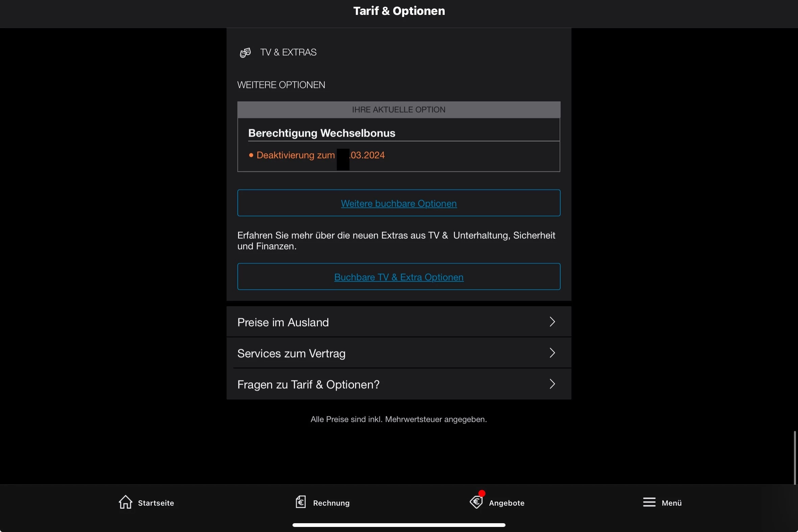Open the Weitere buchbare Optionen link
This screenshot has width=798, height=532.
(x=399, y=203)
